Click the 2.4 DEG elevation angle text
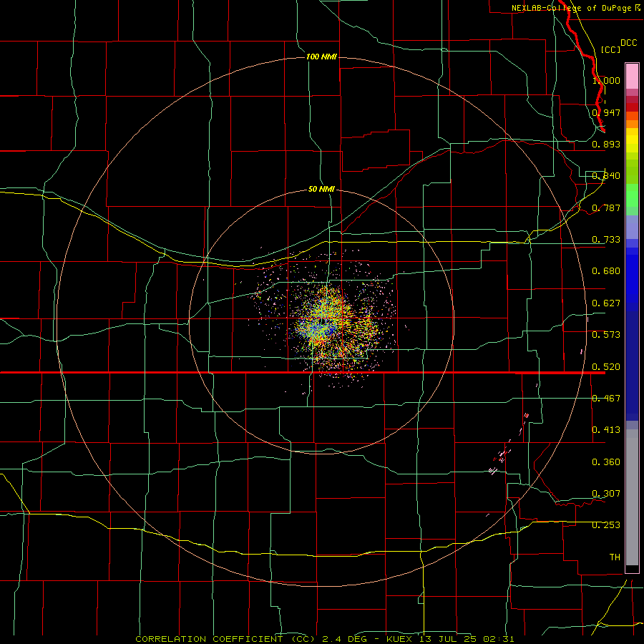Image resolution: width=644 pixels, height=644 pixels. (x=346, y=639)
